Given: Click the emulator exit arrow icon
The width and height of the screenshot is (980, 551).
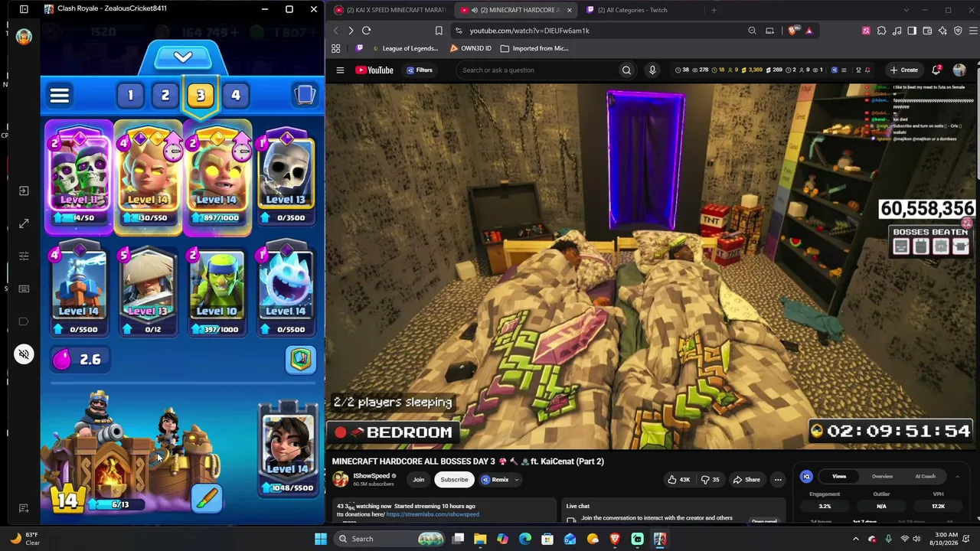Looking at the screenshot, I should pyautogui.click(x=24, y=191).
